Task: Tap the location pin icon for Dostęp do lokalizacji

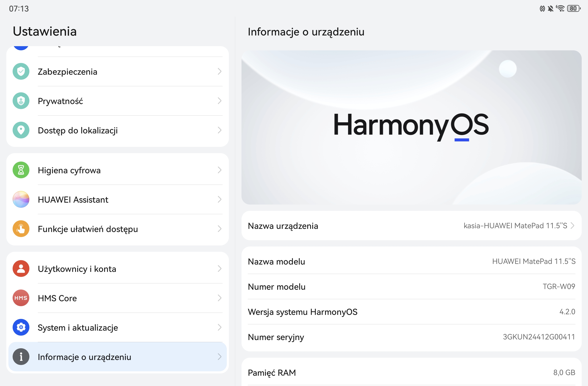Action: [x=21, y=130]
